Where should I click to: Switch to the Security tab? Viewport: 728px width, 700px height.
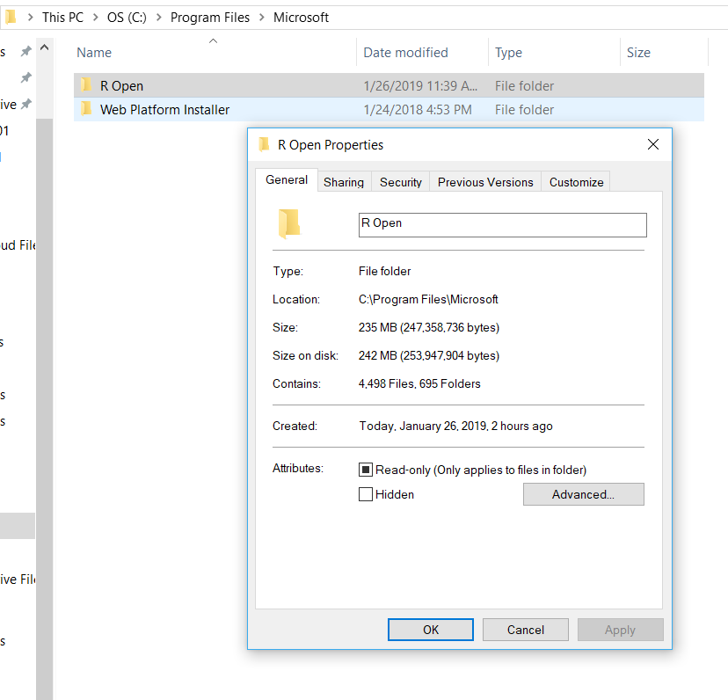coord(401,182)
